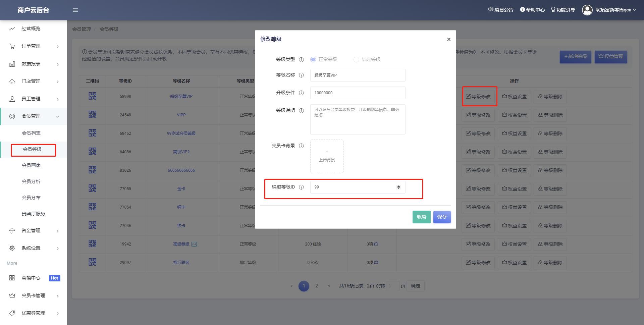
Task: Expand the 系统设置 sidebar menu
Action: tap(34, 248)
